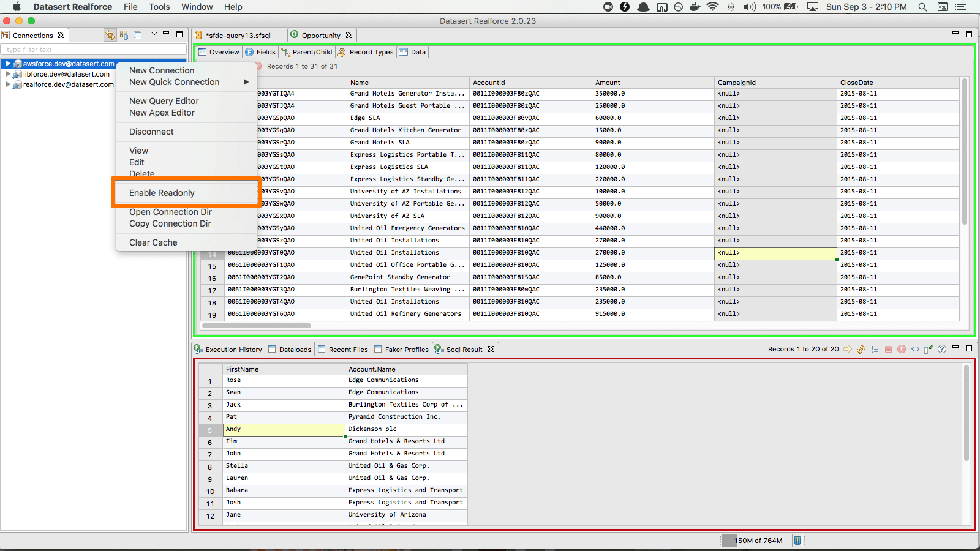Click the angle brackets icon in Soql Result toolbar
Image resolution: width=980 pixels, height=551 pixels.
(915, 349)
